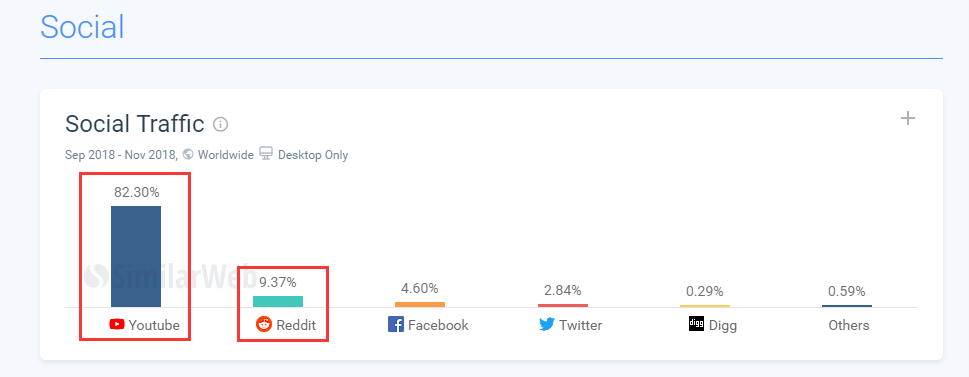Click the Youtube label text
This screenshot has height=377, width=969.
[154, 325]
